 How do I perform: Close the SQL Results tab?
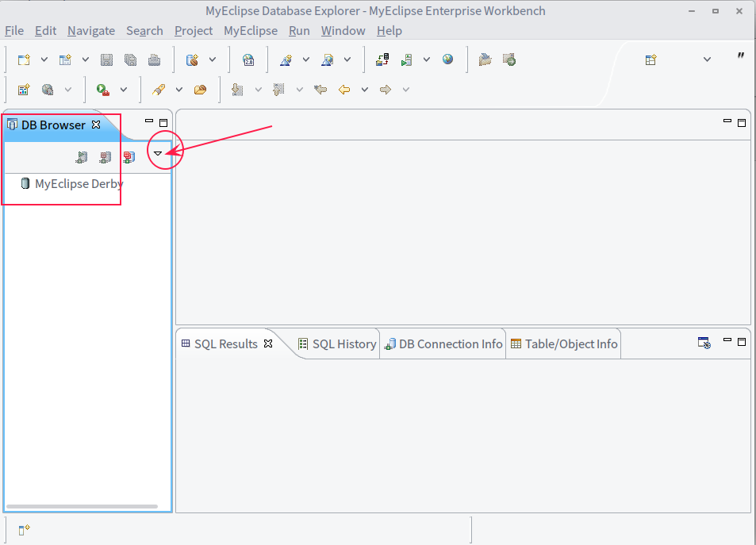point(268,344)
